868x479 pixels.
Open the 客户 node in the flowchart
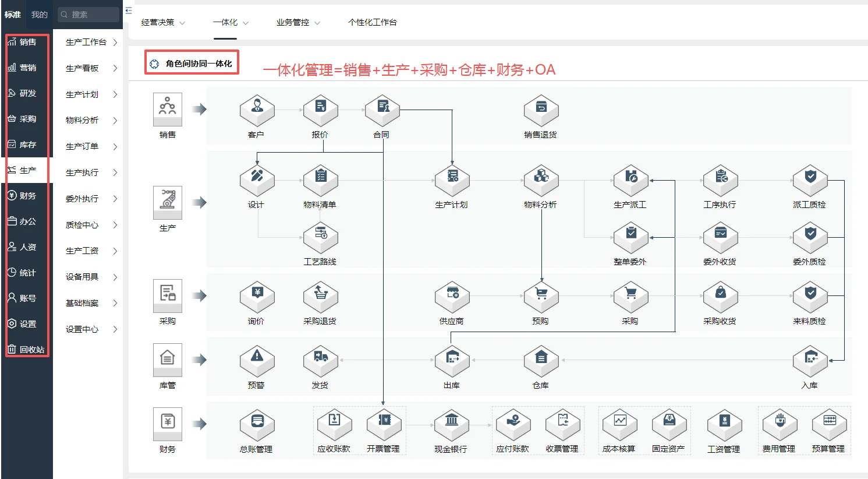(x=257, y=110)
